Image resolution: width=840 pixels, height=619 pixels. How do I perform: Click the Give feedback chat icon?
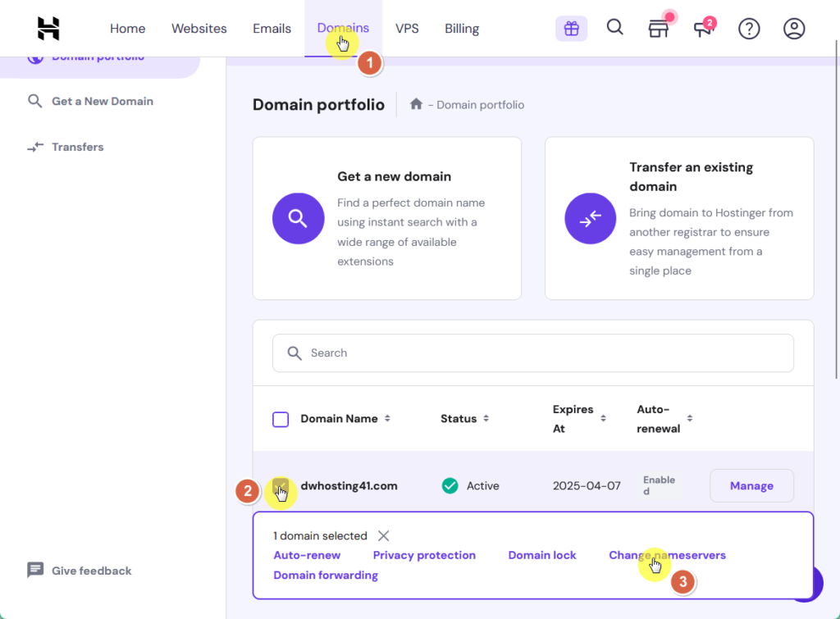point(35,571)
